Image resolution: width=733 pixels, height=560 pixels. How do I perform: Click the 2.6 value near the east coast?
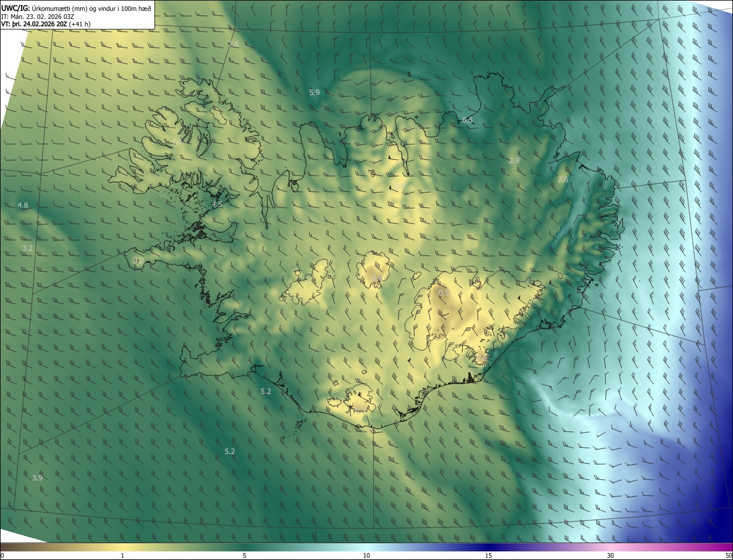click(563, 179)
